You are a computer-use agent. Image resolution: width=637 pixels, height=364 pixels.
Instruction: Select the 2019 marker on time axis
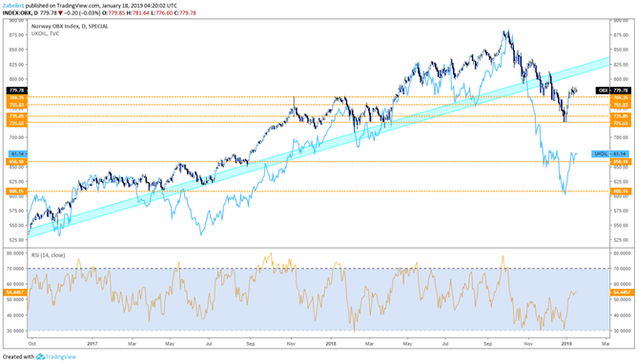click(x=566, y=344)
